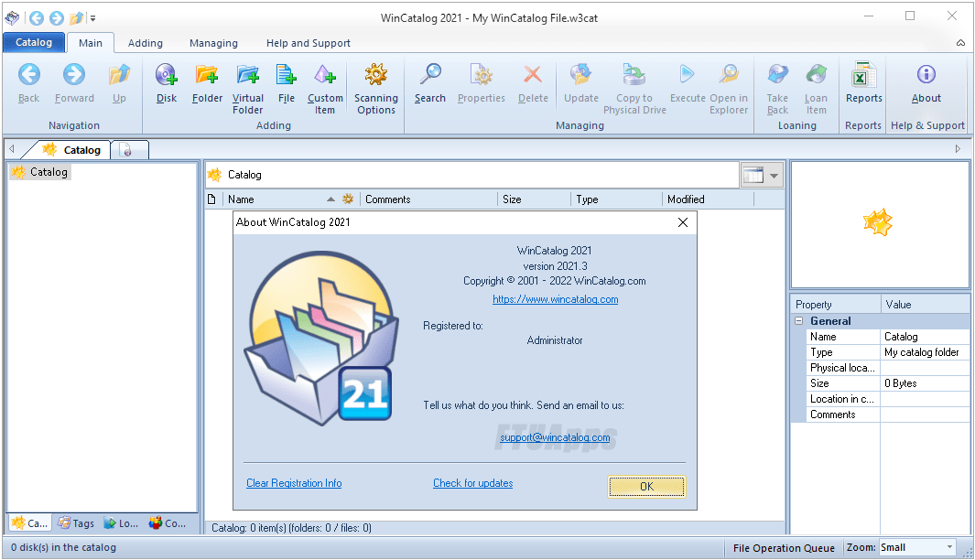The width and height of the screenshot is (975, 560).
Task: Click Clear Registration Info link
Action: [294, 483]
